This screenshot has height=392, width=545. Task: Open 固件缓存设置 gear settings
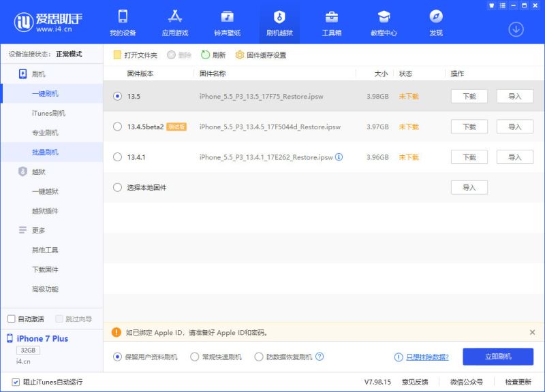coord(261,55)
